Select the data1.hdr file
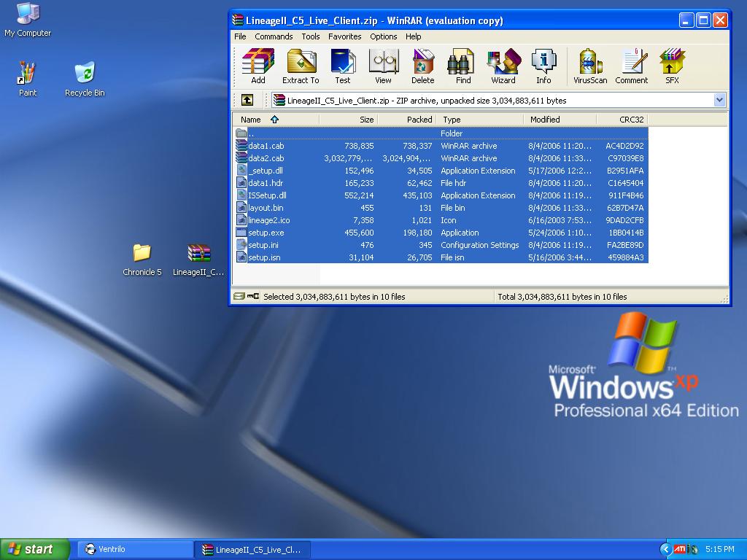 pos(441,183)
